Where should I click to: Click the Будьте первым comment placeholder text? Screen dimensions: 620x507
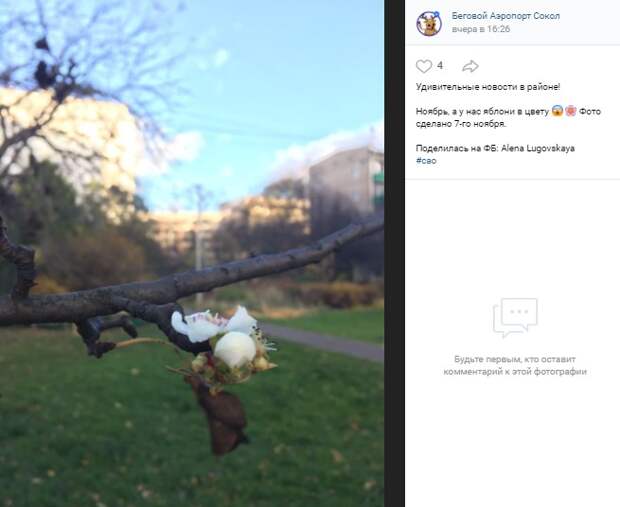pyautogui.click(x=515, y=365)
